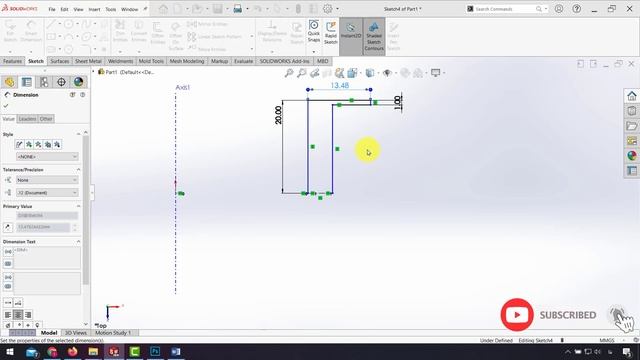Open Firefox from the taskbar

tap(72, 351)
